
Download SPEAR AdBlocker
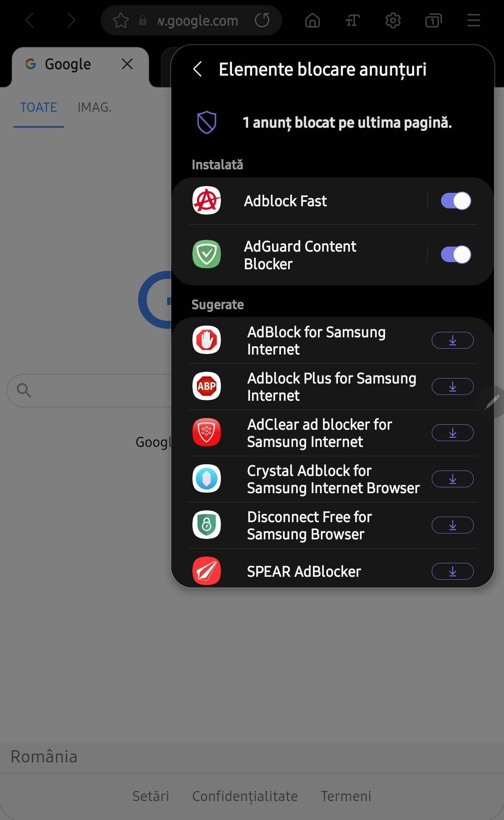tap(452, 571)
